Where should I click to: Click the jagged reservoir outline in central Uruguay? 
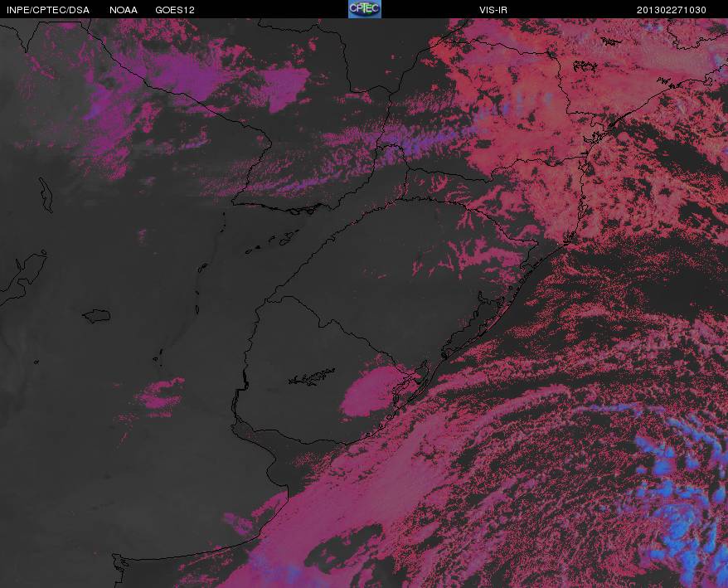(x=312, y=377)
